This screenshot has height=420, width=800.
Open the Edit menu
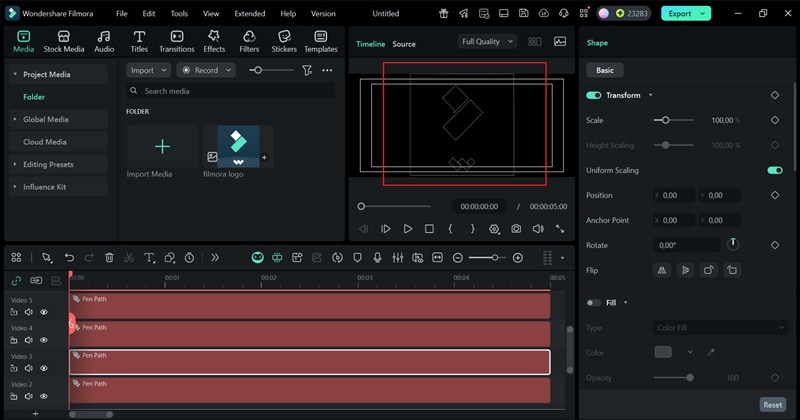coord(148,14)
